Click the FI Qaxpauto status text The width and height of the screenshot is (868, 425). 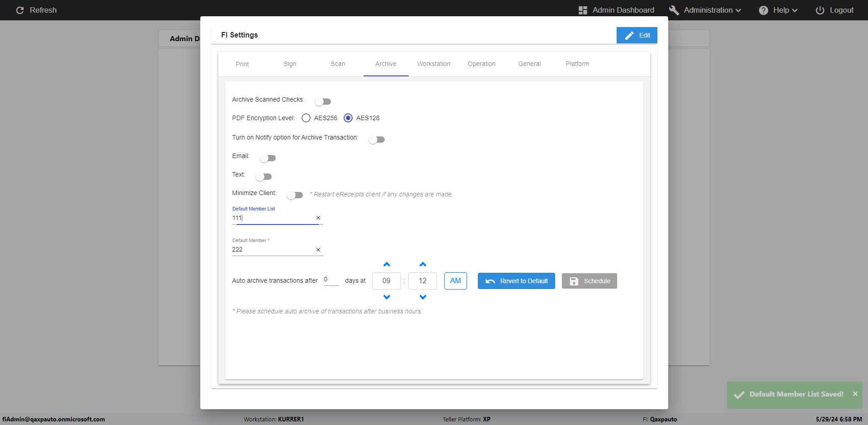click(x=660, y=419)
